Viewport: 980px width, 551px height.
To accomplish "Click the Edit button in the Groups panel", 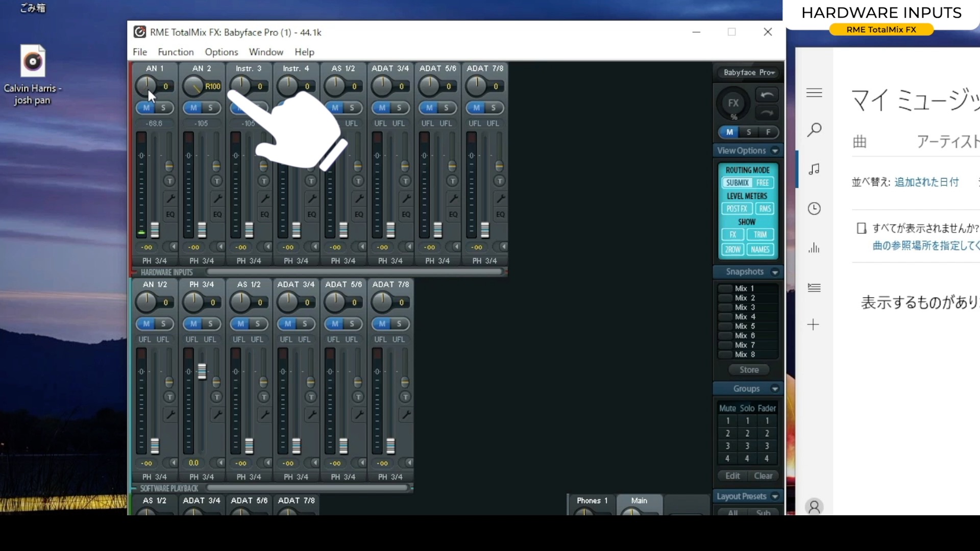I will point(732,475).
